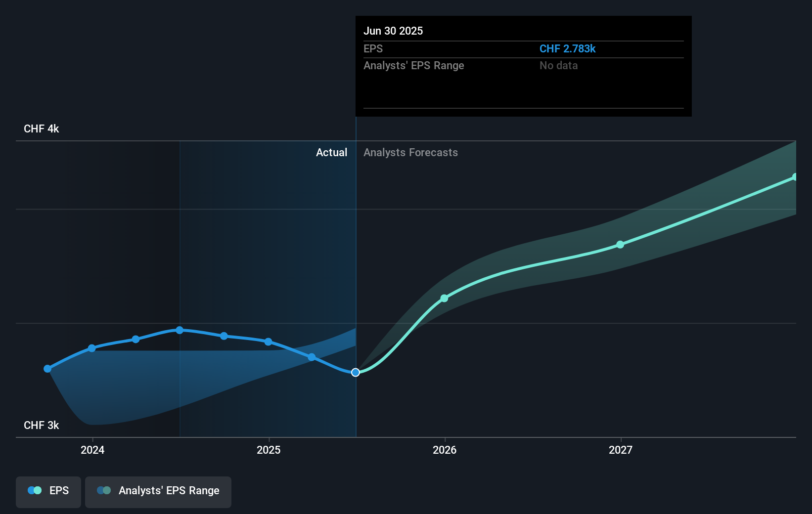The image size is (812, 514).
Task: Click the Analysts' EPS Range legend icon
Action: pyautogui.click(x=104, y=490)
